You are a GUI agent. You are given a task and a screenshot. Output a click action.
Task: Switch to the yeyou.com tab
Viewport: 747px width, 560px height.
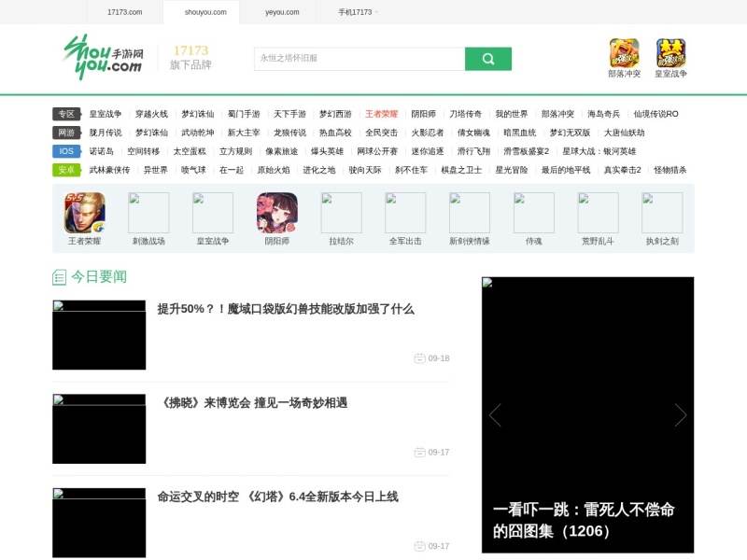click(x=282, y=12)
